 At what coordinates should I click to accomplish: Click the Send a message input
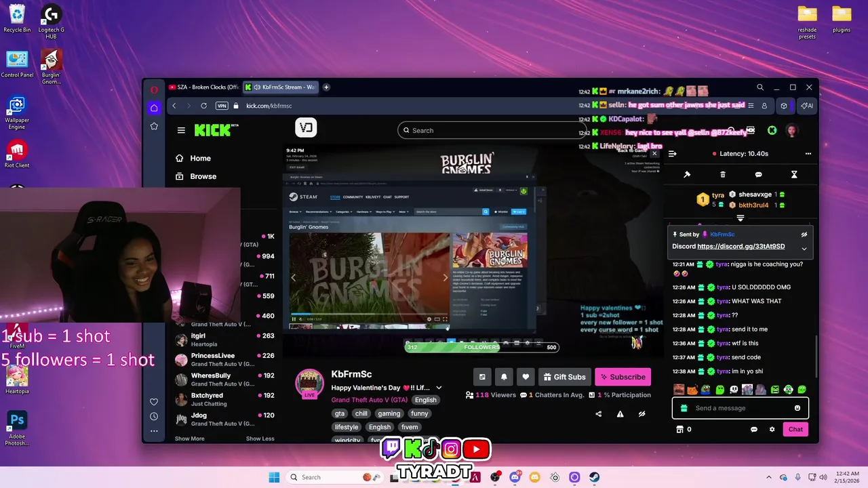(x=740, y=408)
